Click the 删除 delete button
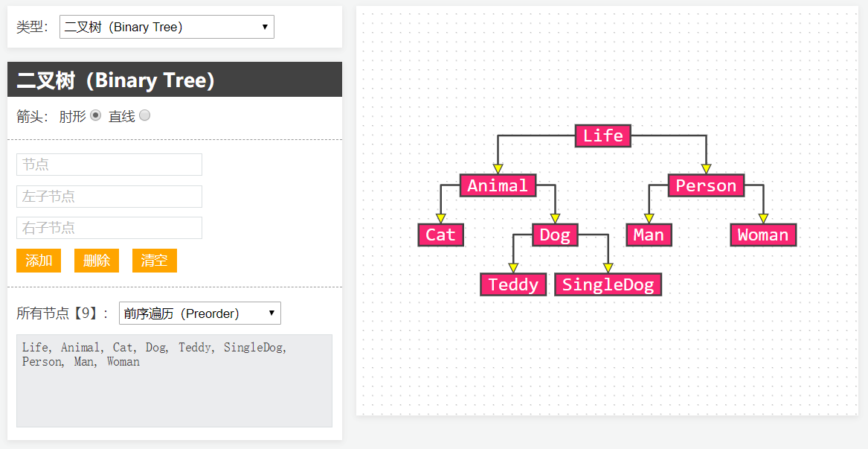 pos(97,261)
